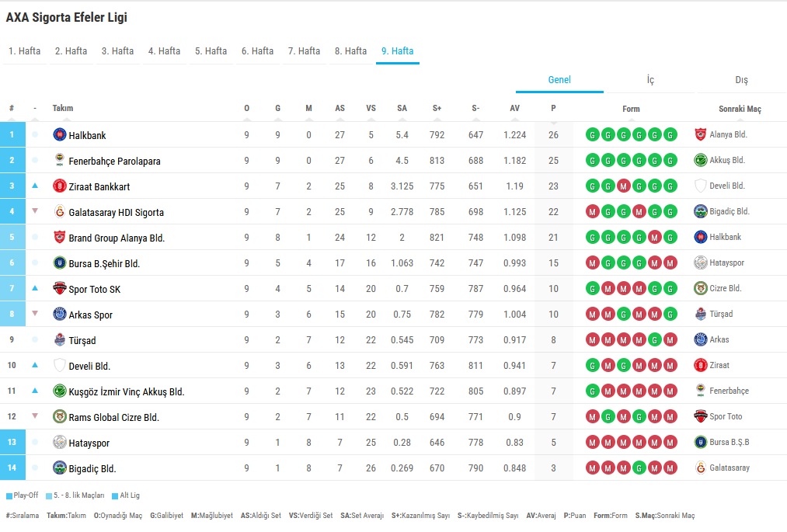Open Arkas Spor team link
The height and width of the screenshot is (532, 787).
[x=90, y=315]
